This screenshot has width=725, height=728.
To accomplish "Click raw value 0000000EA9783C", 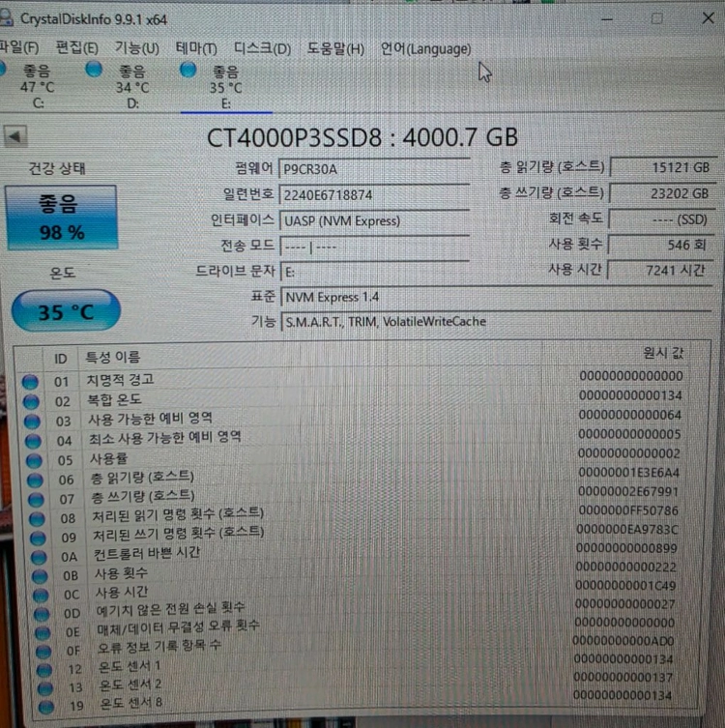I will tap(627, 530).
